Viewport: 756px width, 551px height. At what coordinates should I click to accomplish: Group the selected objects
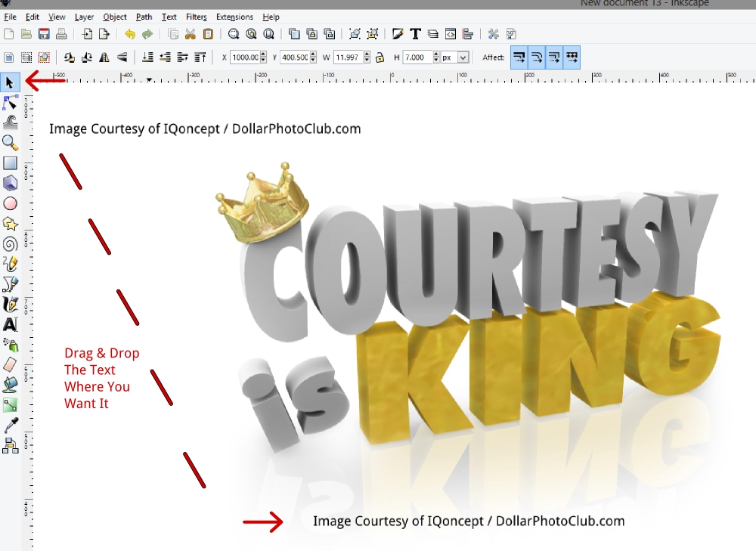[355, 34]
